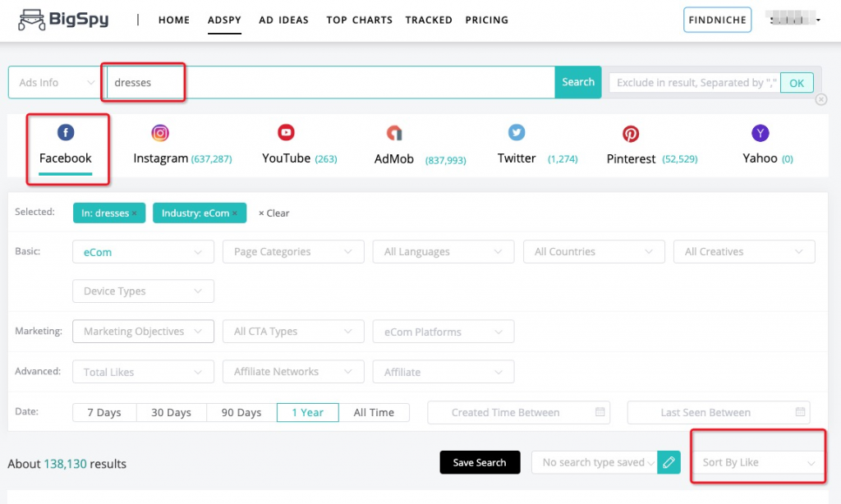Image resolution: width=841 pixels, height=504 pixels.
Task: Select the 7 Days date range
Action: (104, 412)
